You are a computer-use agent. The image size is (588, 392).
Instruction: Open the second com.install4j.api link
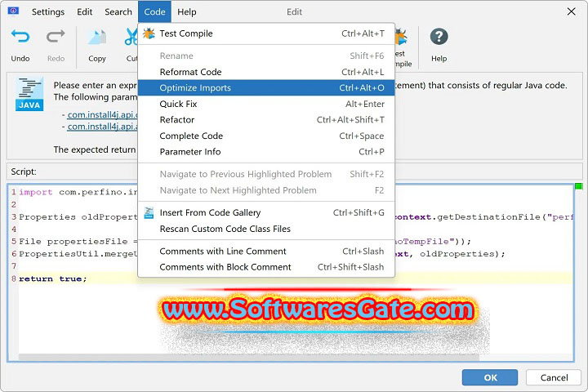coord(102,127)
